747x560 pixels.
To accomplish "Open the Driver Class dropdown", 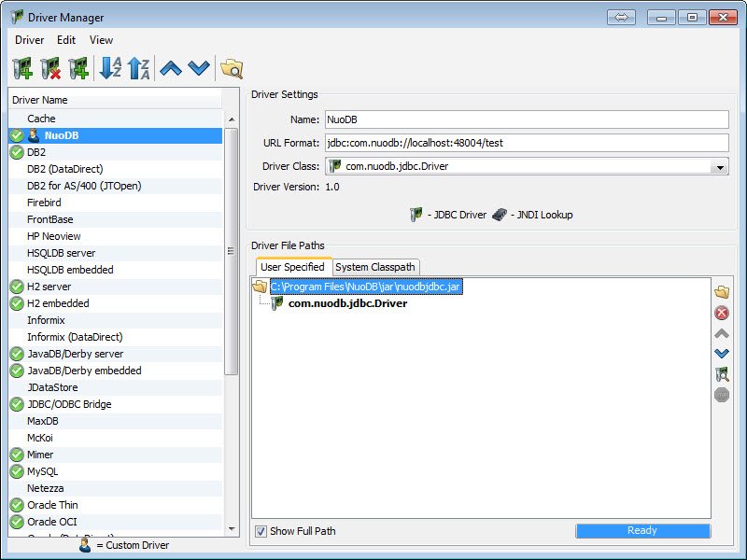I will pos(719,167).
